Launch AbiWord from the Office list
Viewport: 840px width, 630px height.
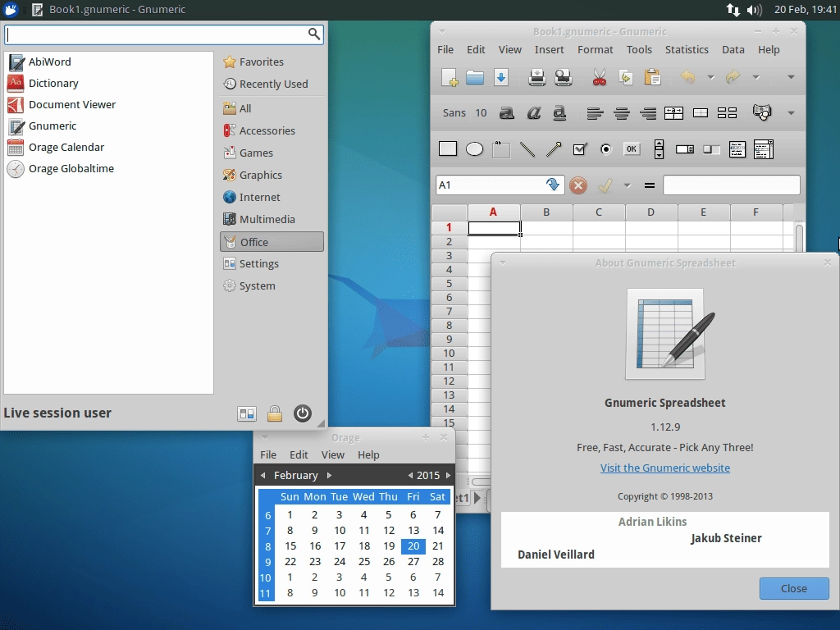coord(109,62)
